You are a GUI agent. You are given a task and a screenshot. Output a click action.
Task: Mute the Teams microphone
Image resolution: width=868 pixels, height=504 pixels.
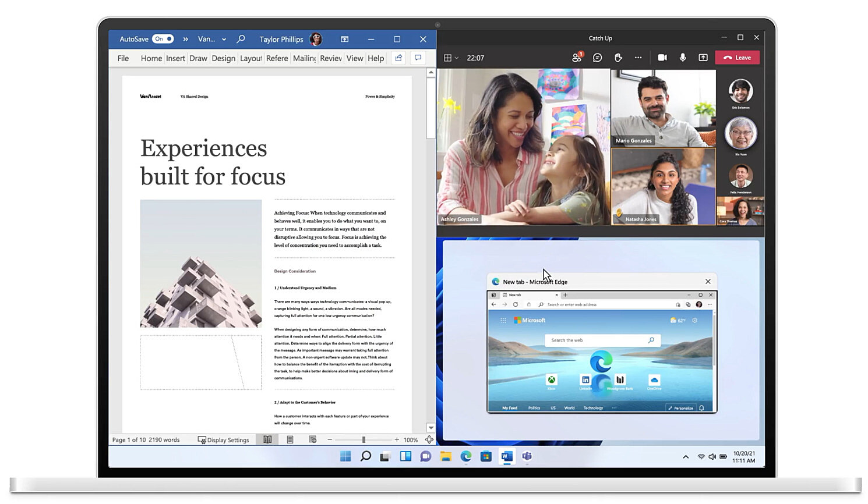point(683,58)
